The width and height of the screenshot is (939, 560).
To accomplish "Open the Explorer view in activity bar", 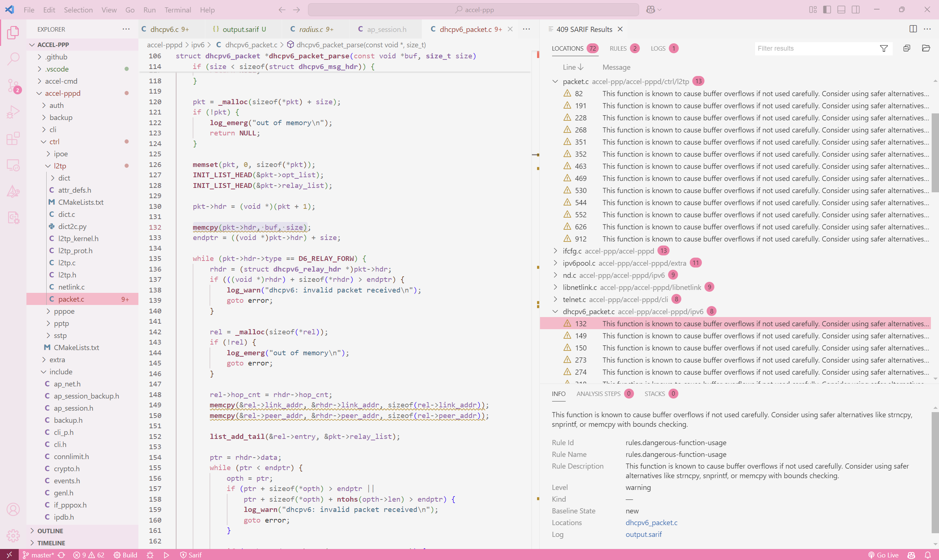I will (13, 32).
